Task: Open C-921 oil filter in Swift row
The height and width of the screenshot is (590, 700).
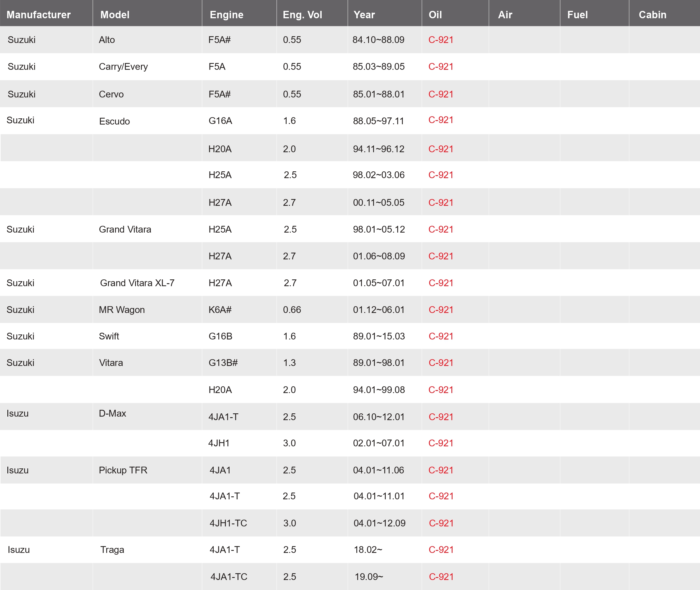Action: [441, 336]
